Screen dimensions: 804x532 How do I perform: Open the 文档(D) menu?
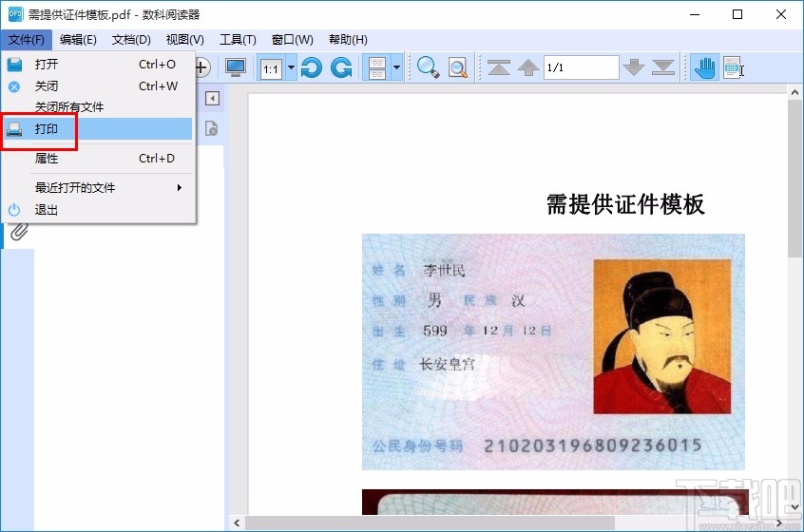coord(131,40)
